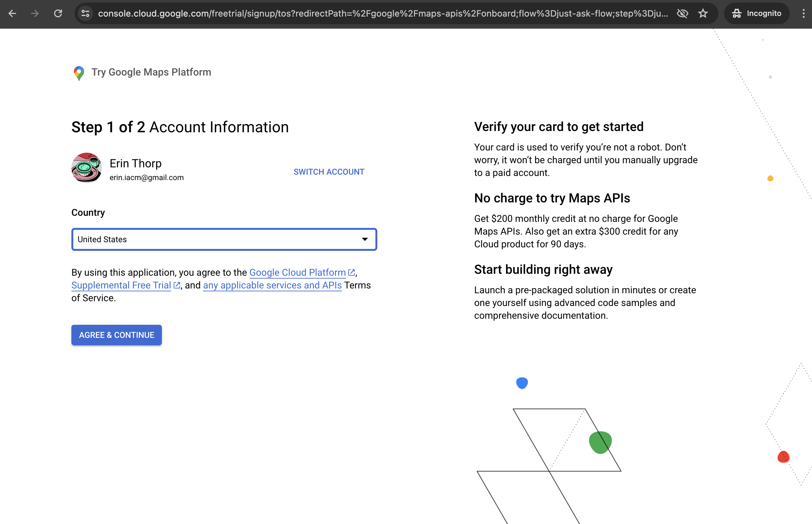Click the Incognito indicator button
This screenshot has width=812, height=524.
coord(757,14)
